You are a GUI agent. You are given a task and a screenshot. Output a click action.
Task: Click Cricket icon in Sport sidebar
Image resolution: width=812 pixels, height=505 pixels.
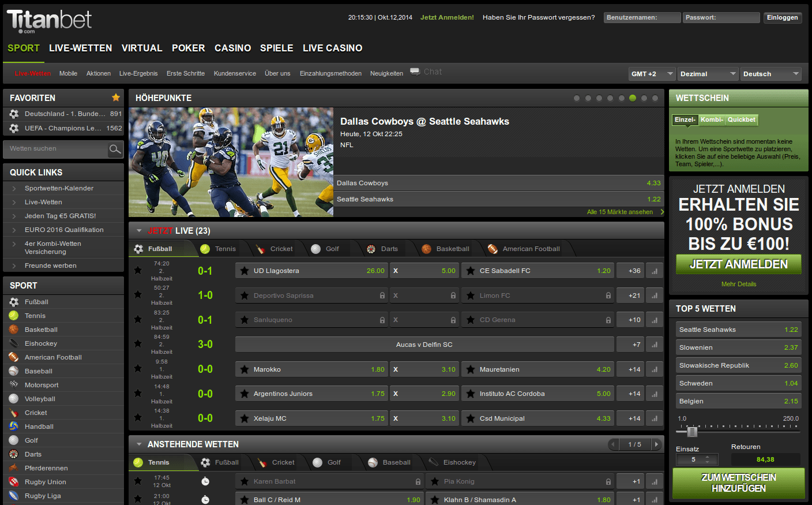pos(14,413)
